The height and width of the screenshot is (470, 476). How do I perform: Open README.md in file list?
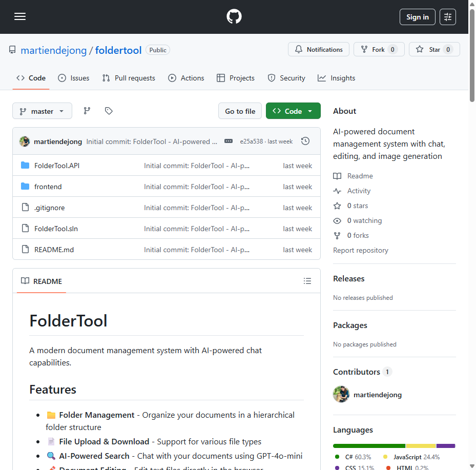pyautogui.click(x=54, y=250)
